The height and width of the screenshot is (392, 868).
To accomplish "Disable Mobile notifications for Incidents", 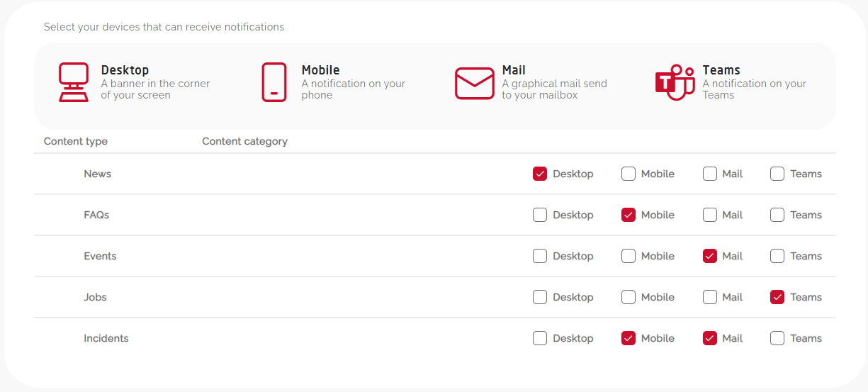I will click(x=629, y=338).
